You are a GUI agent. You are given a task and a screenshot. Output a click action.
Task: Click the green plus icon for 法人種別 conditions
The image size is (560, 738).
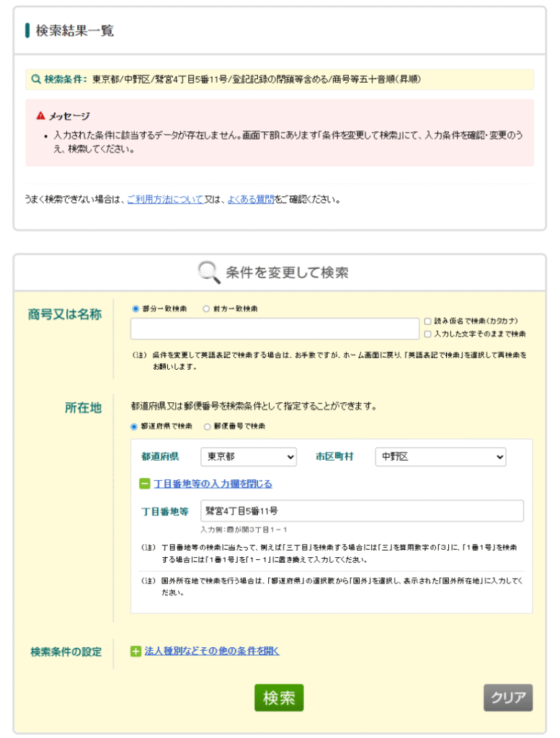[135, 651]
